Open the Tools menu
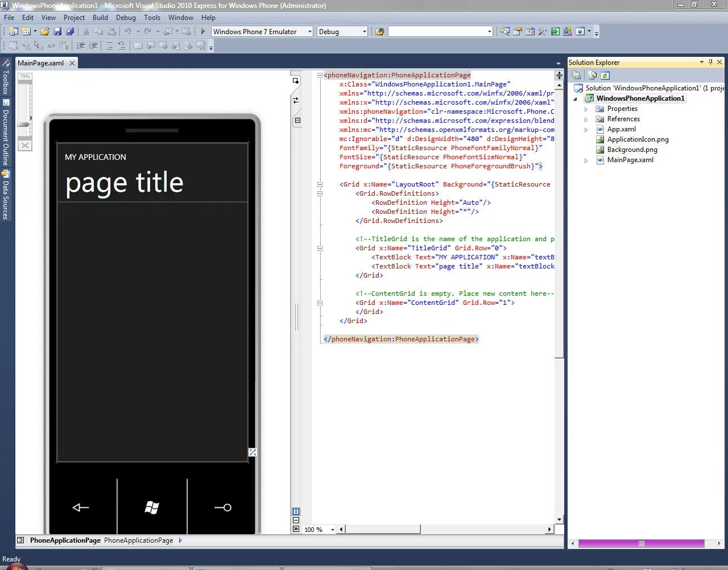 click(152, 18)
